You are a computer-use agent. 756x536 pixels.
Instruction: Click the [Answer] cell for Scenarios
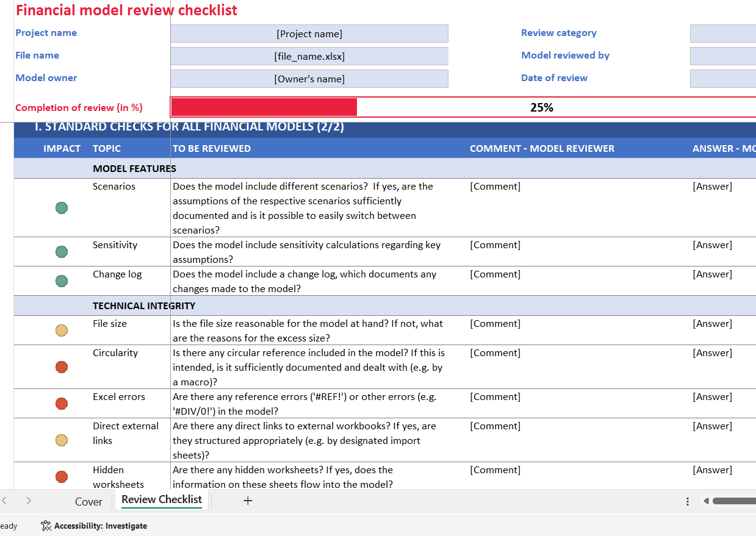(713, 187)
